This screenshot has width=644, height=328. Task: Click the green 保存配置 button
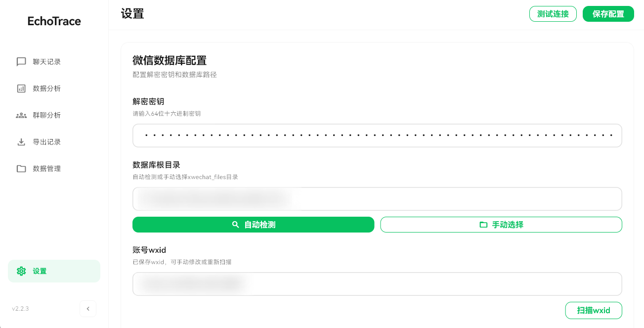point(608,14)
